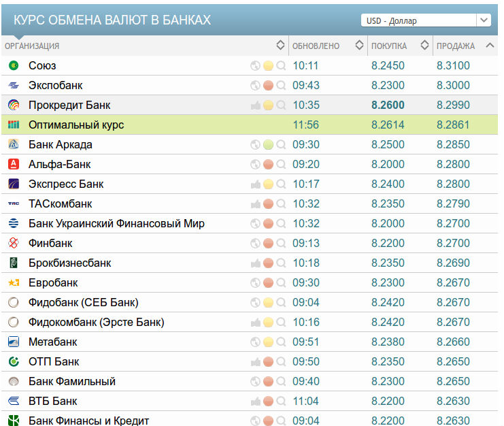Click the thumbs-up icon in the ВТБ Банк row
Image resolution: width=504 pixels, height=426 pixels.
(255, 402)
